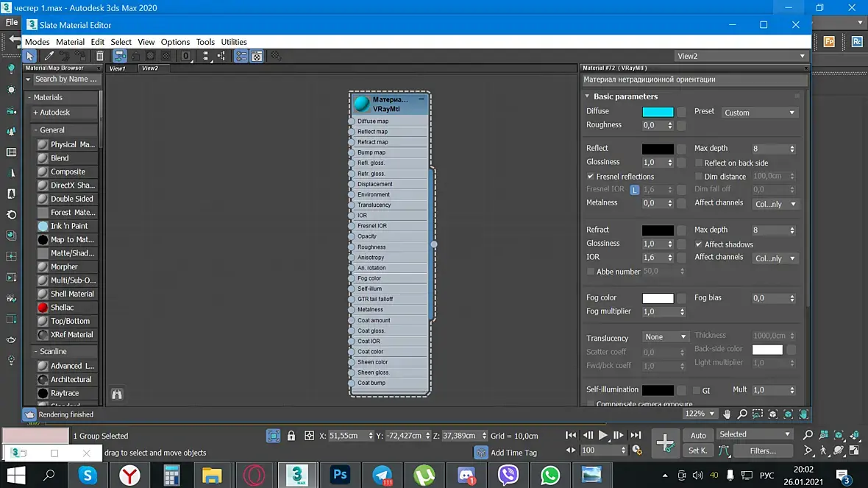
Task: Click Set Keys large plus-key button
Action: (x=665, y=442)
